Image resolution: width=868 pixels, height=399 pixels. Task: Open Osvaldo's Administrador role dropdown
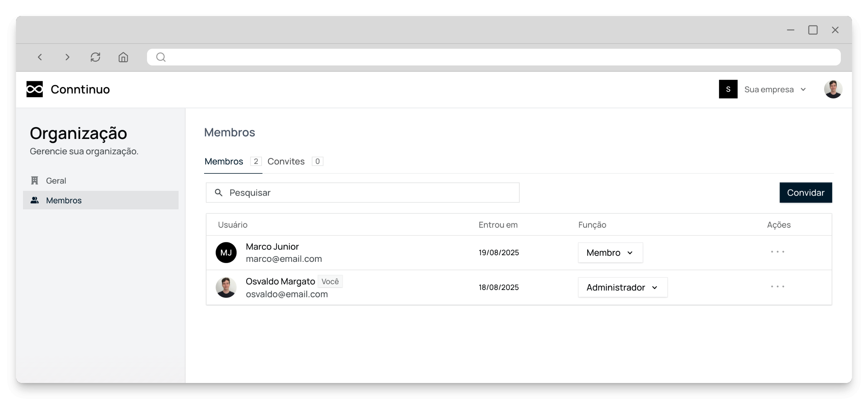click(x=622, y=288)
